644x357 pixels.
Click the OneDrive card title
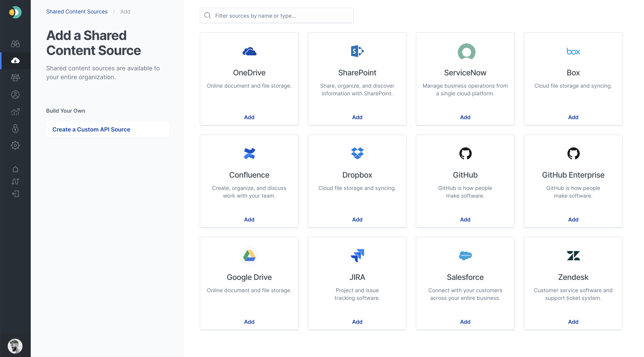(x=249, y=73)
